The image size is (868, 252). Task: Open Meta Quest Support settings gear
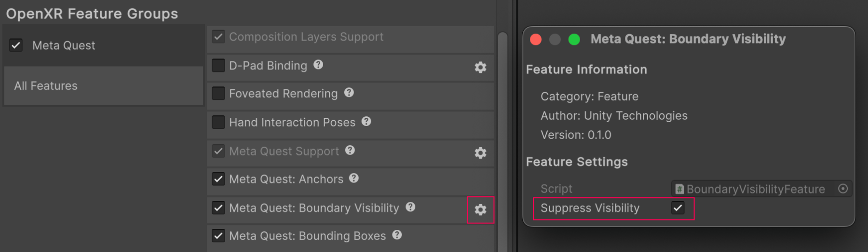pos(480,153)
